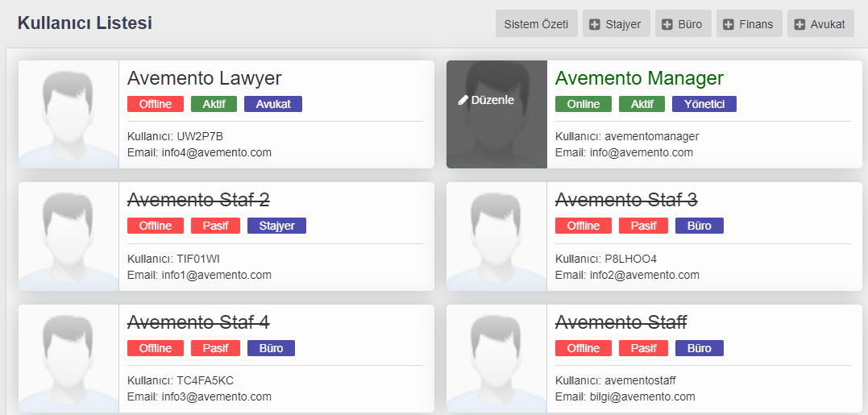The height and width of the screenshot is (415, 868).
Task: Click Offline badge on Avemento Staf 3
Action: (584, 226)
